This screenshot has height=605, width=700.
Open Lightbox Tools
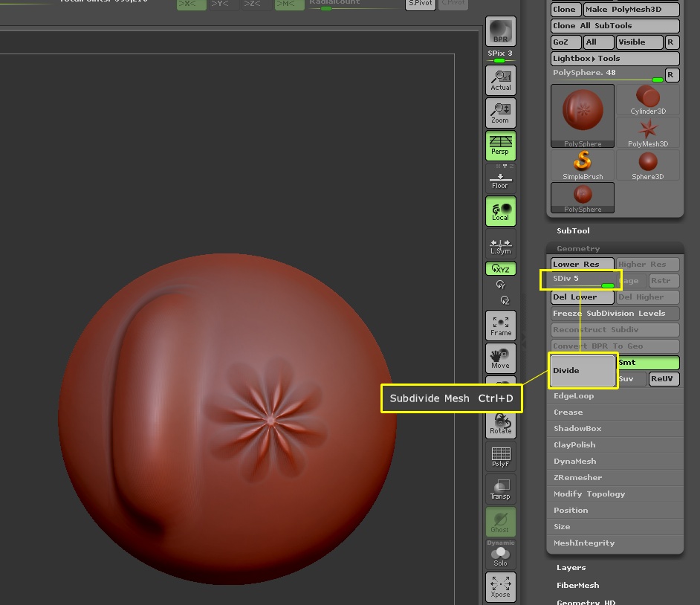click(x=615, y=59)
